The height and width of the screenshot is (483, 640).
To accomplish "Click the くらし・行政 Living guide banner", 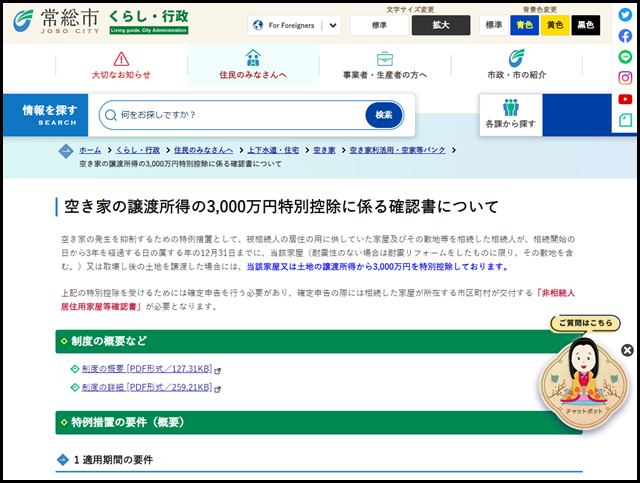I will pyautogui.click(x=149, y=22).
